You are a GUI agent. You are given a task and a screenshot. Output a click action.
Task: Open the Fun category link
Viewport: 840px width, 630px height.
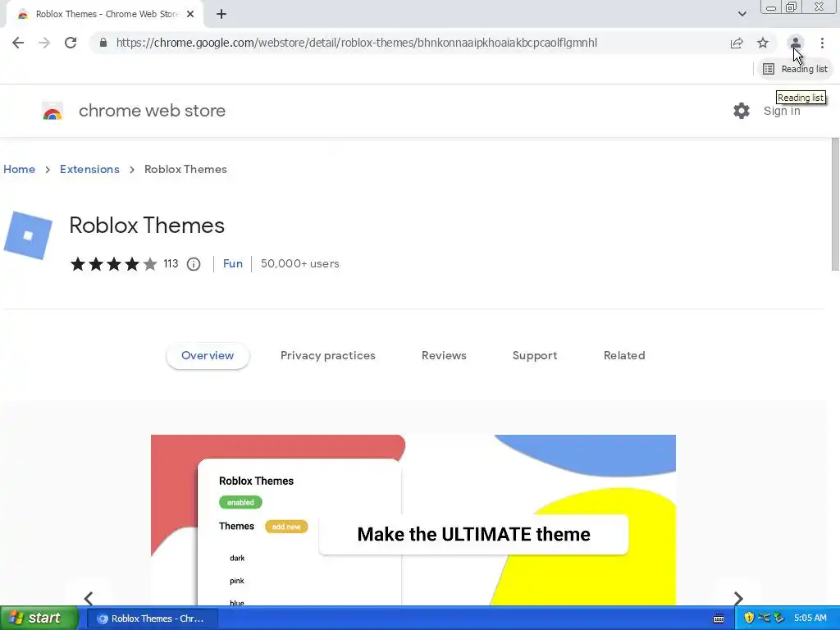point(232,263)
